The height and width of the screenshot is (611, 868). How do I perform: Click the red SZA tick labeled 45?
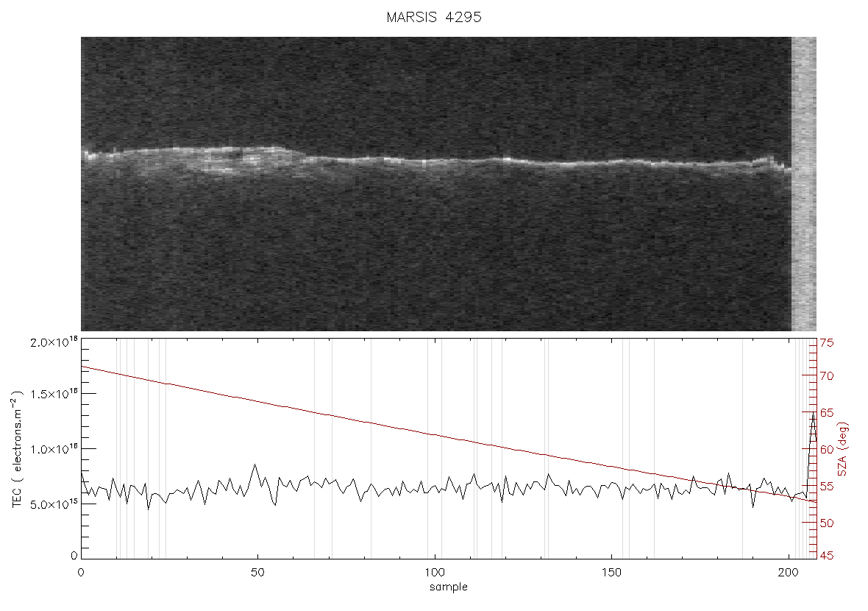[827, 555]
